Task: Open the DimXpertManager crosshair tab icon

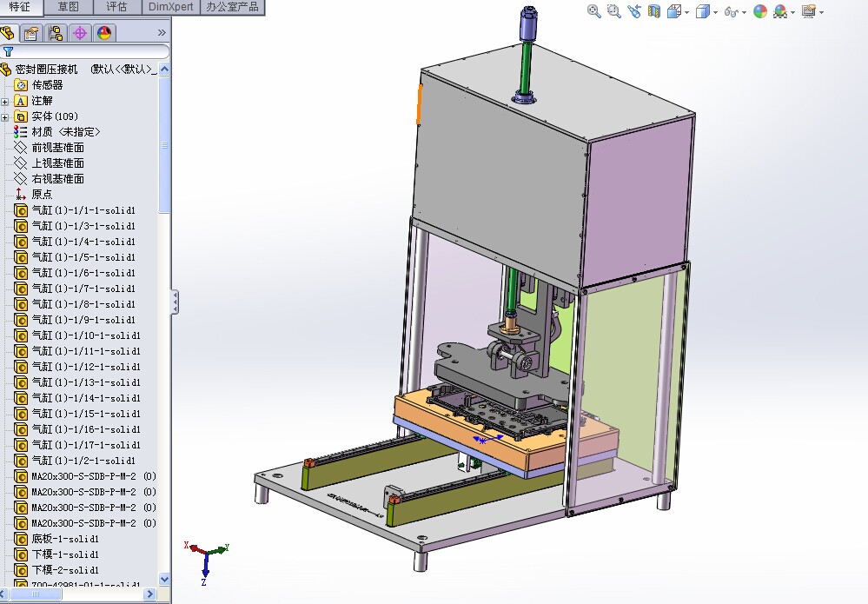Action: (x=80, y=33)
